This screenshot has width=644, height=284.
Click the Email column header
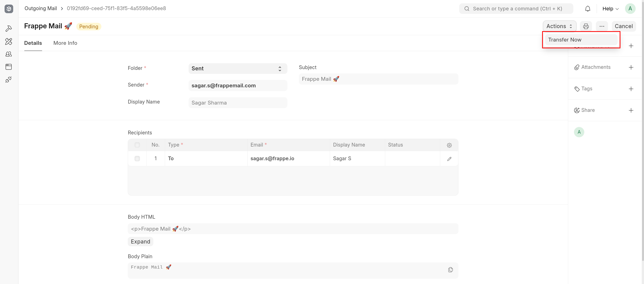288,145
